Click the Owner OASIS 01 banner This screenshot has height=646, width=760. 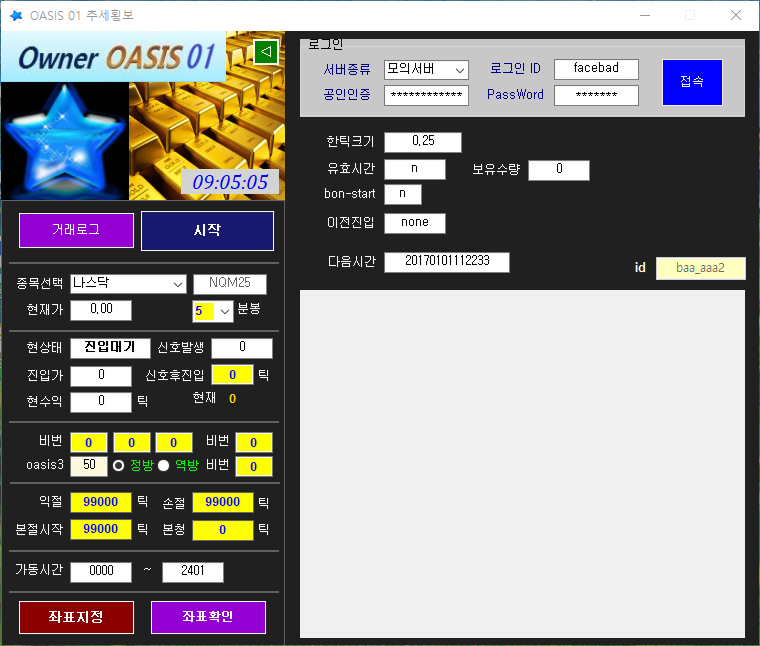click(114, 57)
